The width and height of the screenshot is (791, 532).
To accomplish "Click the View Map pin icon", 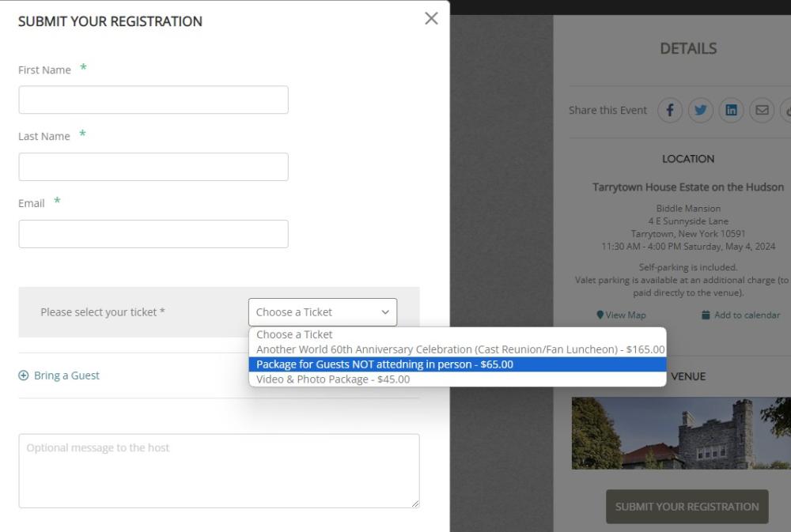I will point(600,315).
